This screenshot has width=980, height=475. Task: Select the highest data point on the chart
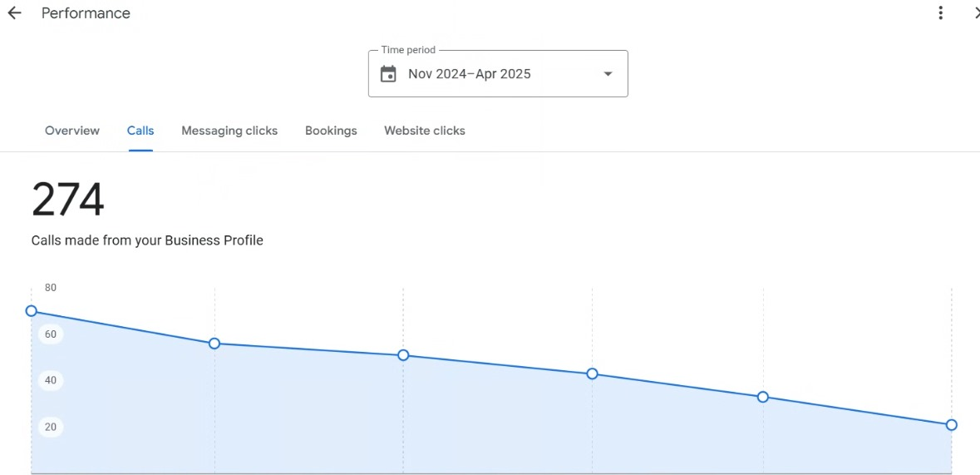32,311
